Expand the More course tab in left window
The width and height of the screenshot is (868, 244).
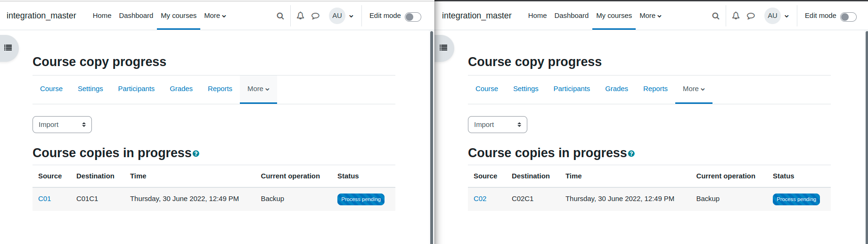coord(258,89)
